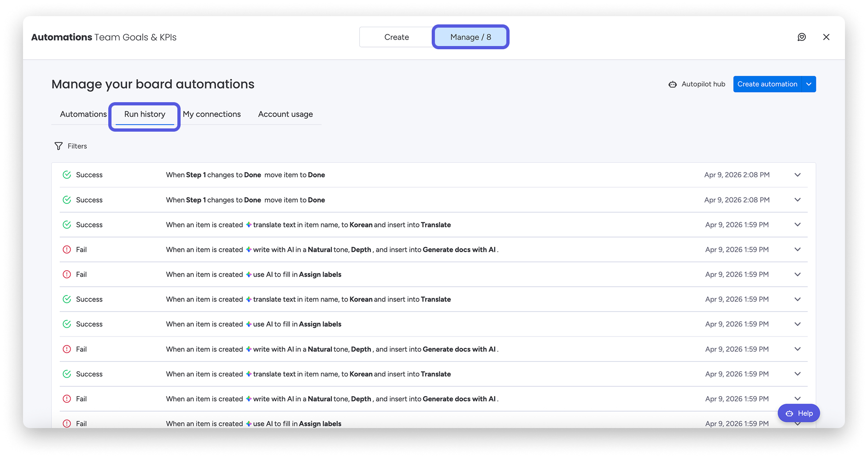Open the Automations sub-tab
Viewport: 868px width, 458px height.
(83, 114)
